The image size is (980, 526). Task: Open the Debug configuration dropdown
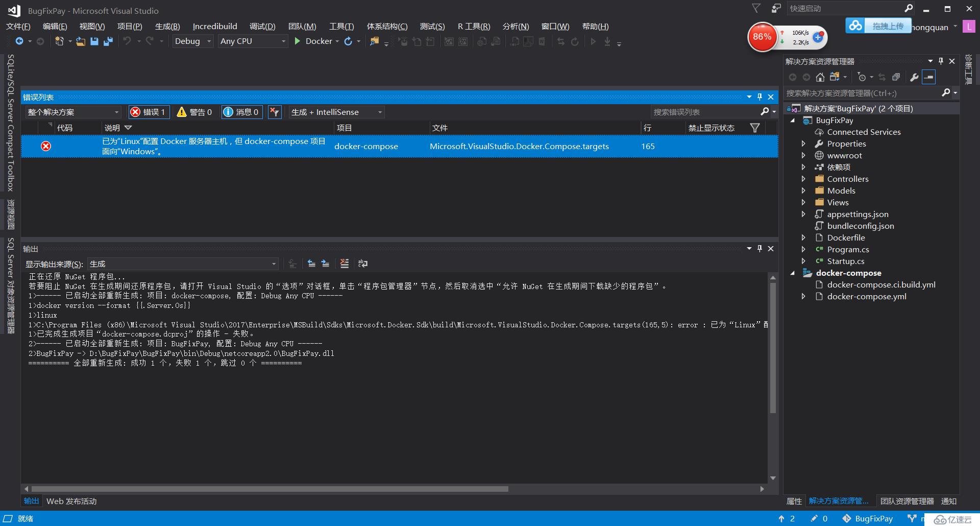(192, 41)
